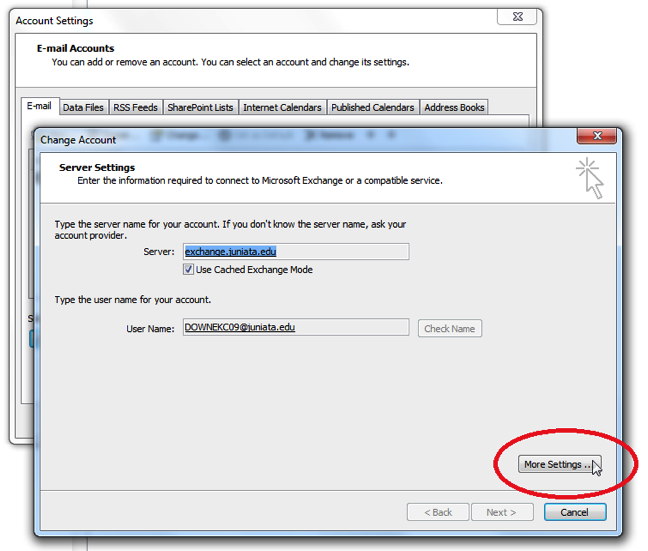
Task: Click into the Server name field
Action: [296, 251]
